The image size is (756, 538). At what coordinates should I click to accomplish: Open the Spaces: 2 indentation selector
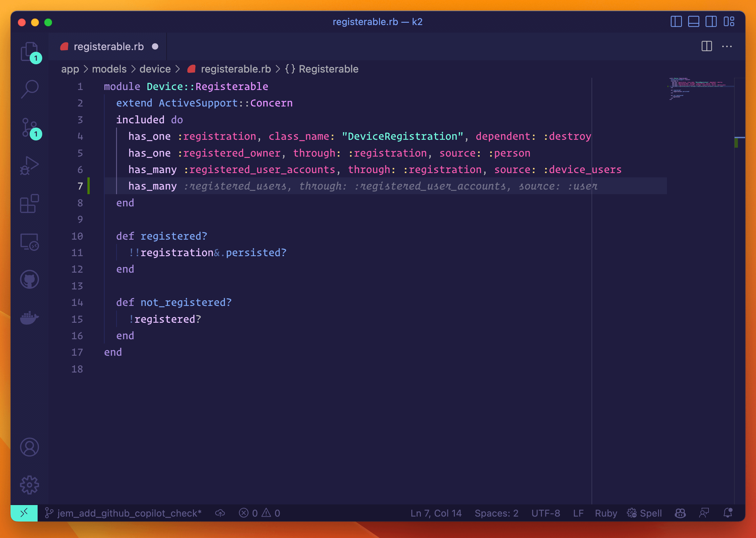click(496, 513)
